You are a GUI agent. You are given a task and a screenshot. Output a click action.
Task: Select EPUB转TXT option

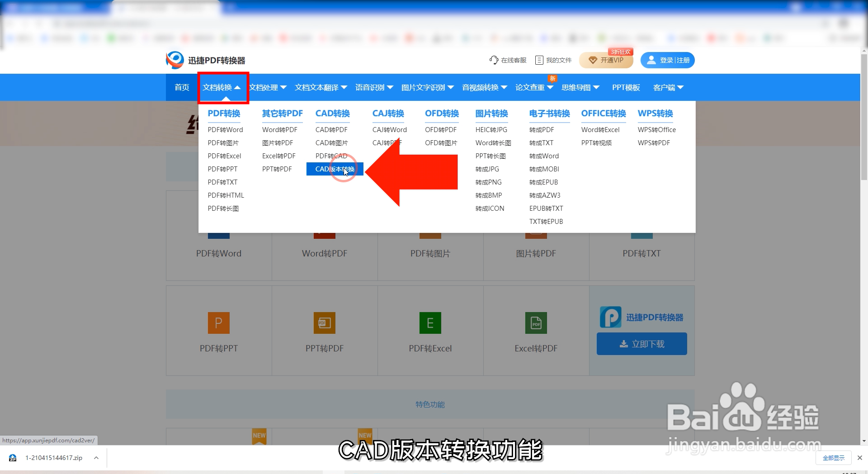[x=546, y=209]
